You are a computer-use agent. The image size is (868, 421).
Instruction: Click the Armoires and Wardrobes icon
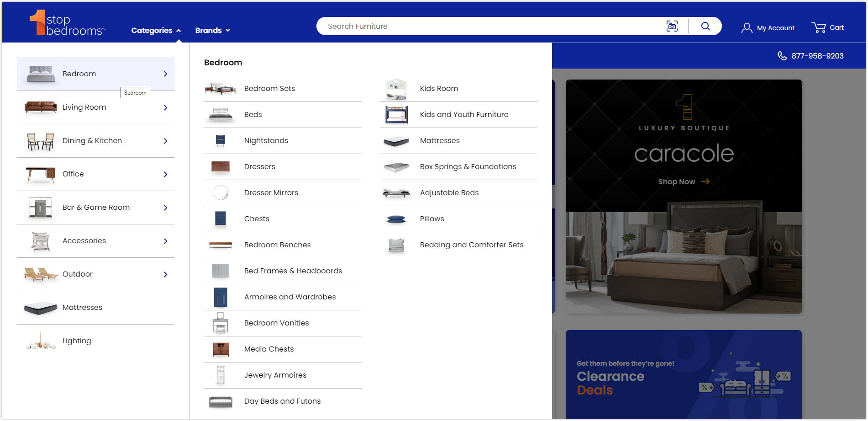tap(221, 297)
